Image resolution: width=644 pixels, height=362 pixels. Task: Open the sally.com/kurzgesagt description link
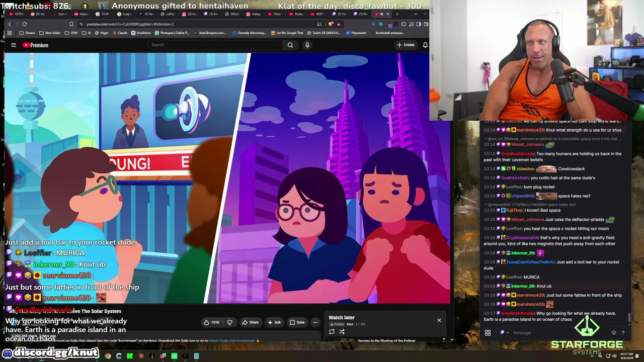(232, 341)
